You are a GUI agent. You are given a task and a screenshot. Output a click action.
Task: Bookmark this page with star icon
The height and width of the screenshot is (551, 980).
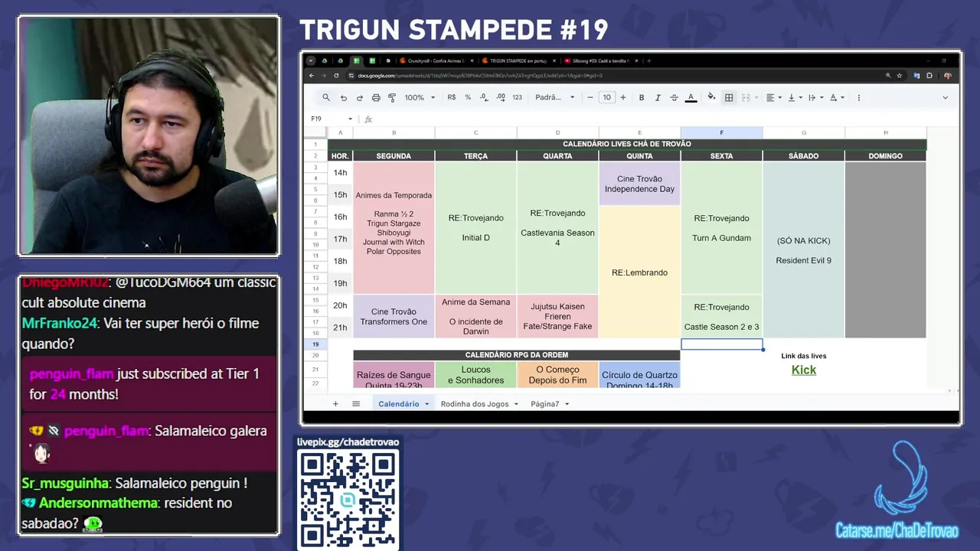tap(899, 76)
